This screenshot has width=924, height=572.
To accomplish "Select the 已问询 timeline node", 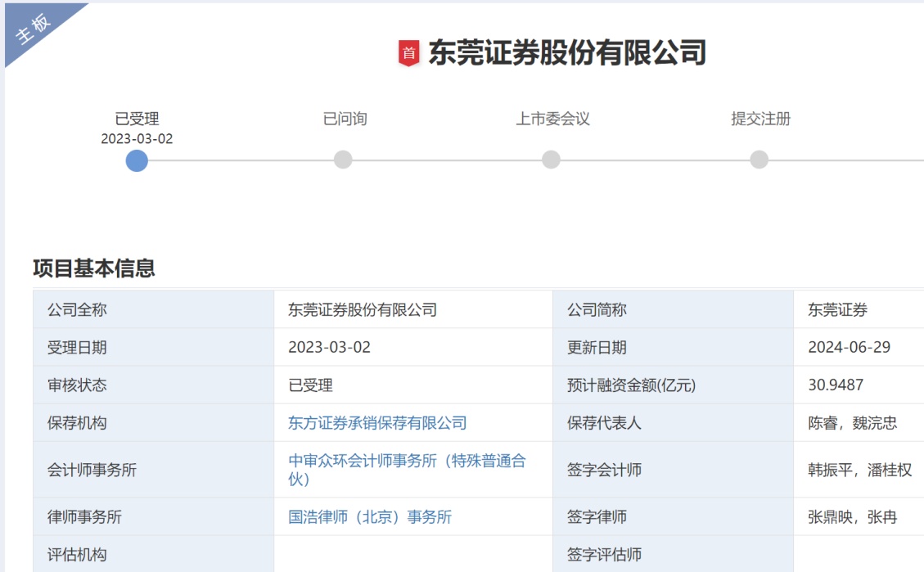I will [343, 160].
